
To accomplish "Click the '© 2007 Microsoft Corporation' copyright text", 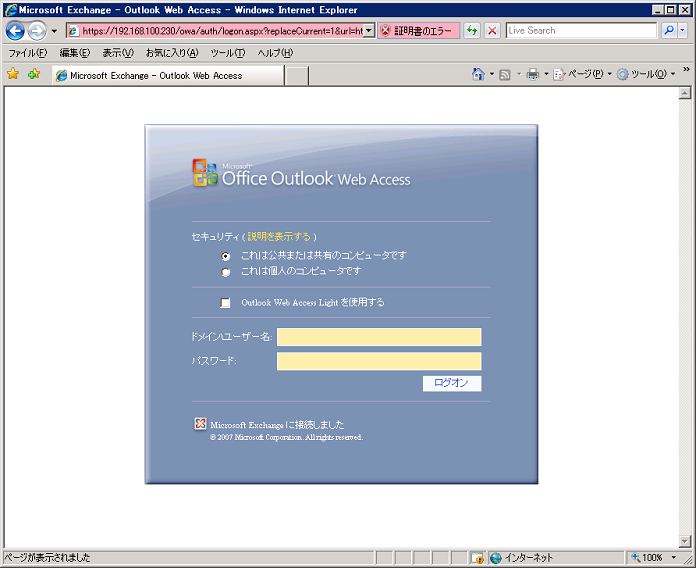I will [286, 437].
